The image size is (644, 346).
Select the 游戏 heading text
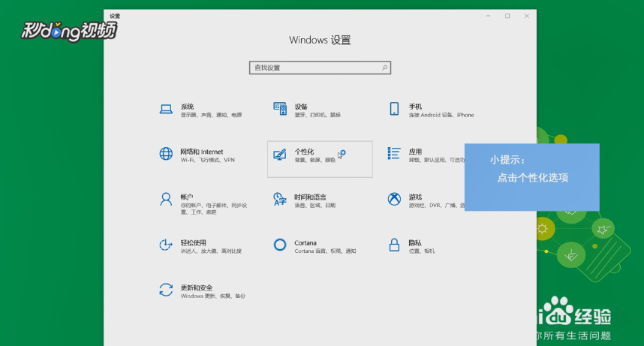(x=415, y=197)
